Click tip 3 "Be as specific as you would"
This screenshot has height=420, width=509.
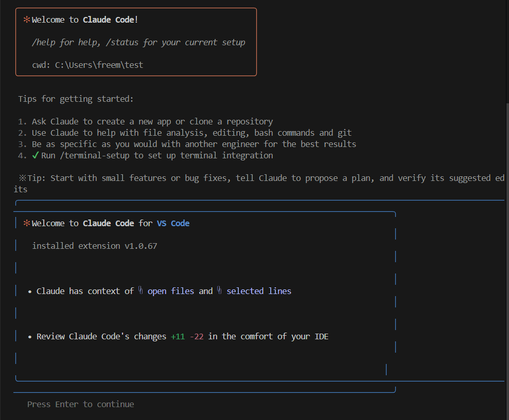tap(194, 144)
